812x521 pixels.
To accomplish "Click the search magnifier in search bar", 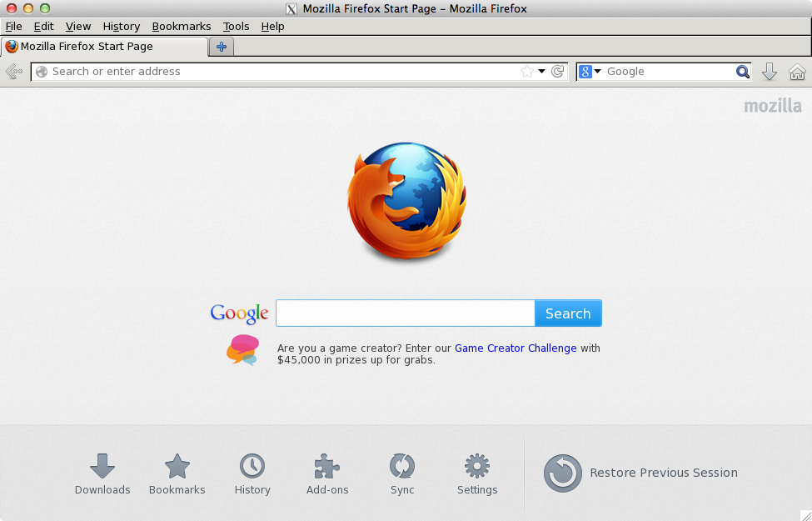I will [743, 72].
